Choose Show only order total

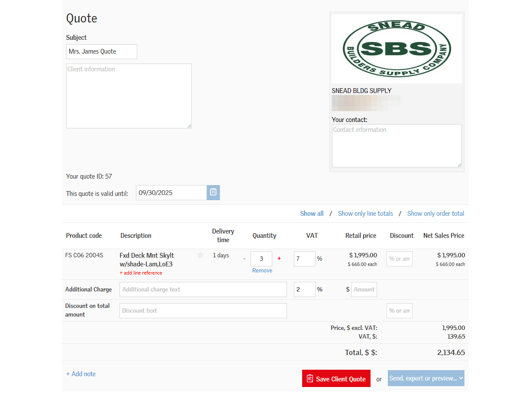(x=435, y=214)
